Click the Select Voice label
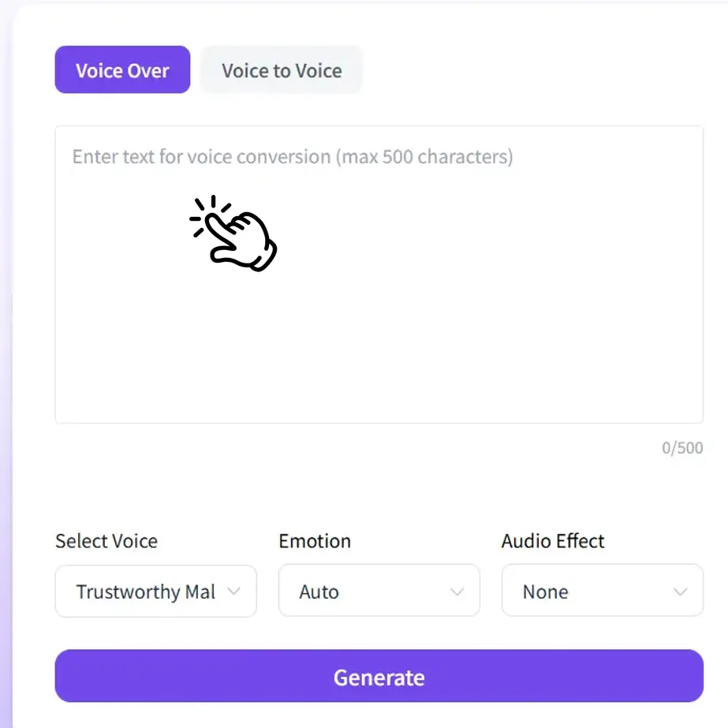The height and width of the screenshot is (728, 728). coord(106,541)
